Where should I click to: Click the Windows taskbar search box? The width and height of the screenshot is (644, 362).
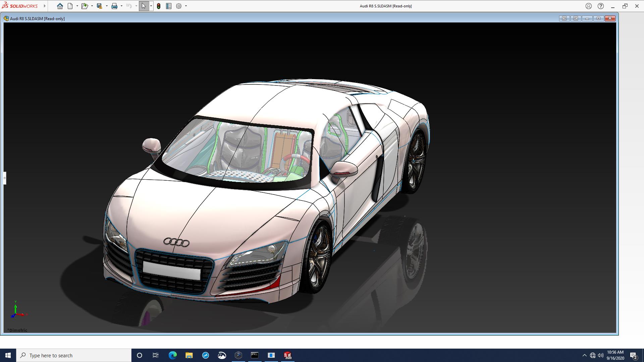pyautogui.click(x=74, y=355)
